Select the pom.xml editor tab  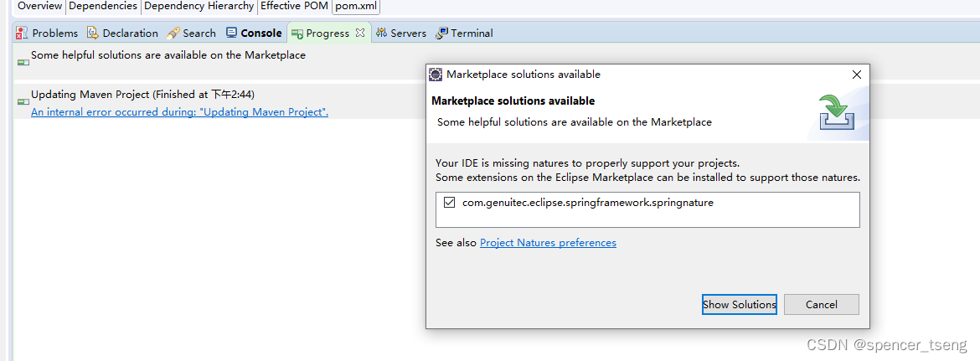click(x=356, y=6)
